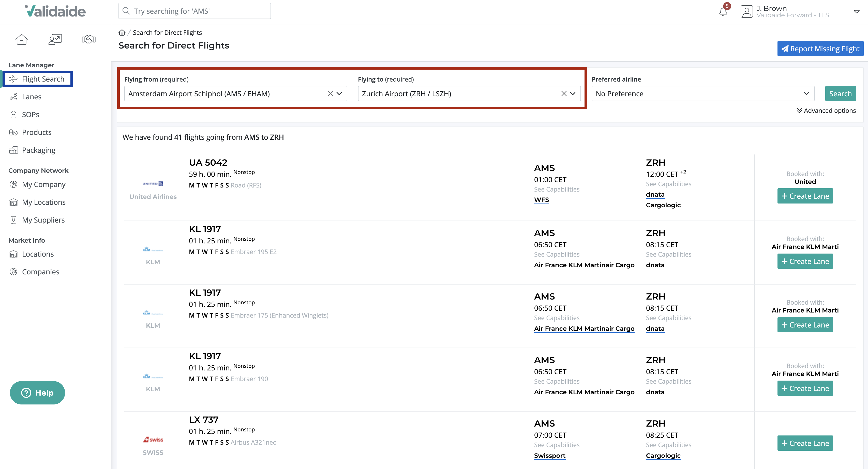The width and height of the screenshot is (868, 469).
Task: Open dnata link in Embraer 190 row
Action: tap(655, 392)
